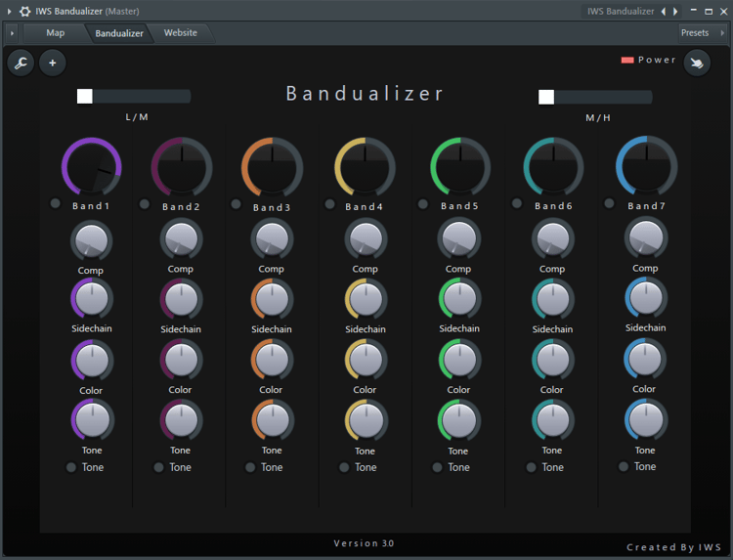Enable the Band 6 Tone radio dot
733x560 pixels.
coord(531,467)
